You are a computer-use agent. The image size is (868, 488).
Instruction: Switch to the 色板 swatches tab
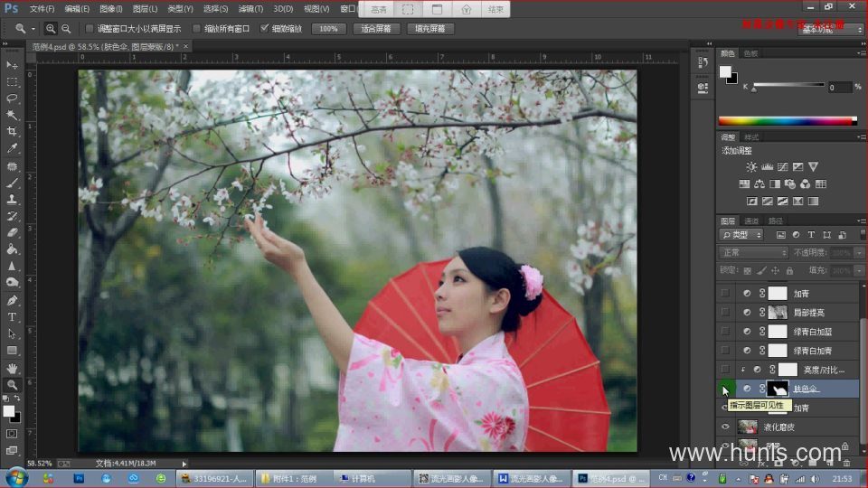[x=750, y=53]
